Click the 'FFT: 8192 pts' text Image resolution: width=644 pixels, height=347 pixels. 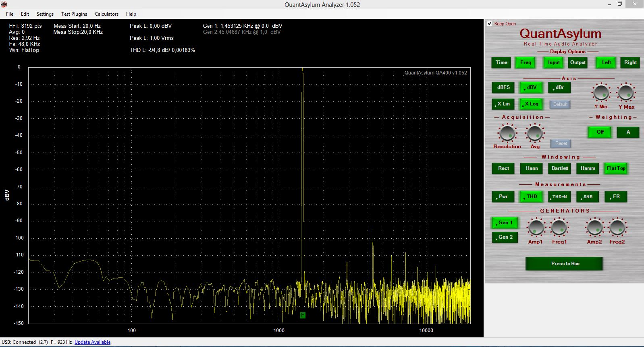[25, 26]
